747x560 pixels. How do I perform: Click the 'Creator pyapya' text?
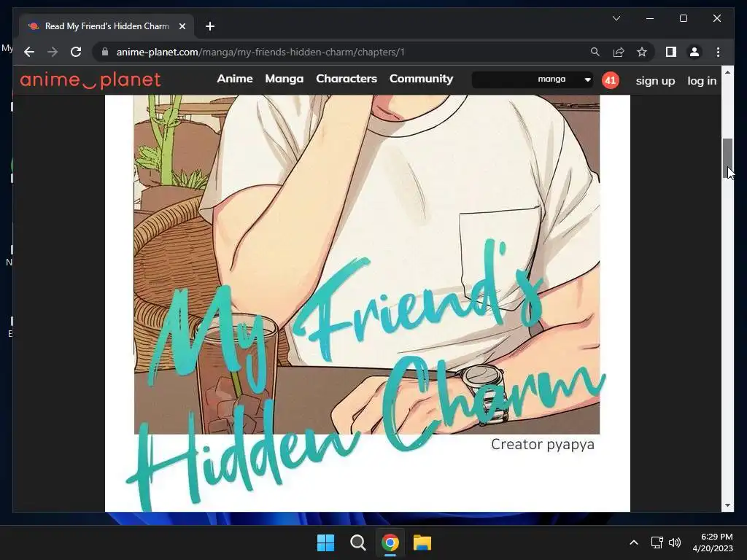(x=543, y=444)
